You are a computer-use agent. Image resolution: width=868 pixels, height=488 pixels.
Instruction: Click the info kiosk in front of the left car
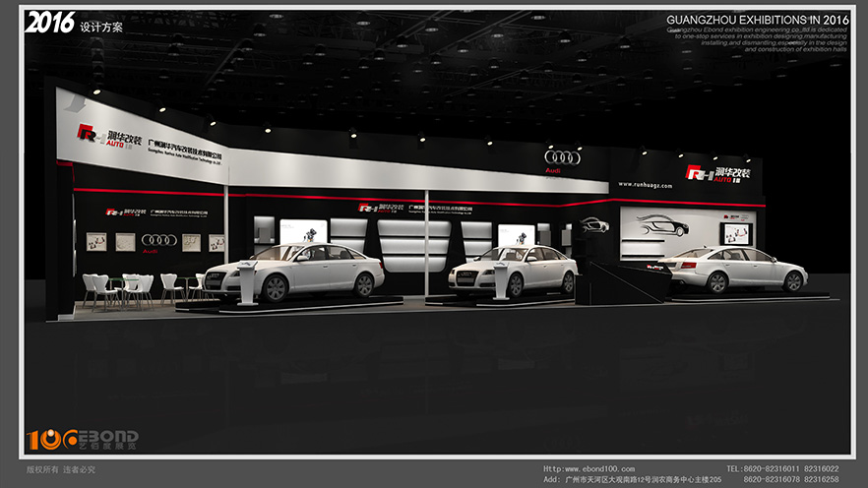[247, 283]
